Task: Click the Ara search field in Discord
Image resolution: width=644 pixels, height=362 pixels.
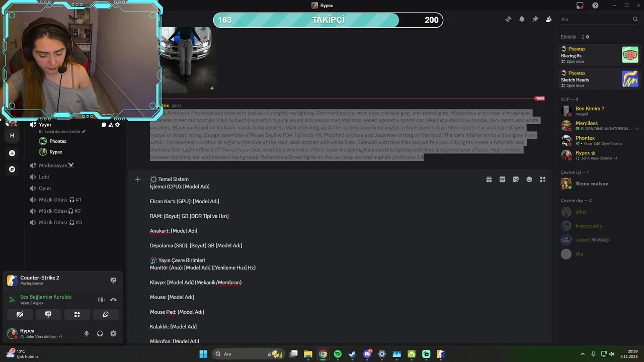Action: coord(599,19)
